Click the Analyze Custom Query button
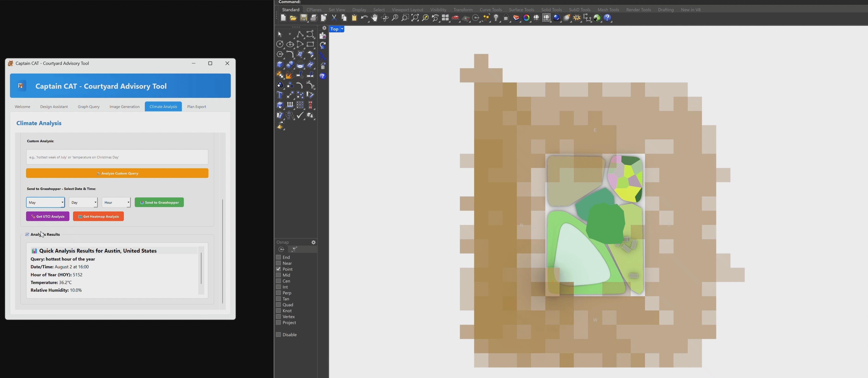The height and width of the screenshot is (378, 868). coord(117,173)
